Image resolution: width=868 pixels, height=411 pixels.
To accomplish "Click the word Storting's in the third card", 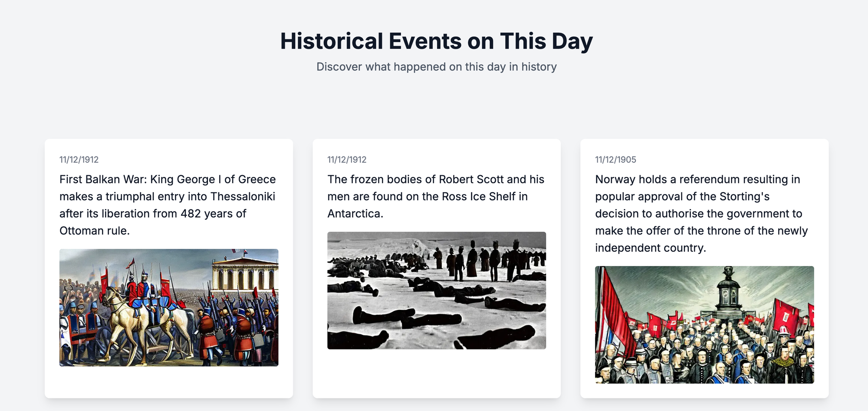I will coord(745,196).
